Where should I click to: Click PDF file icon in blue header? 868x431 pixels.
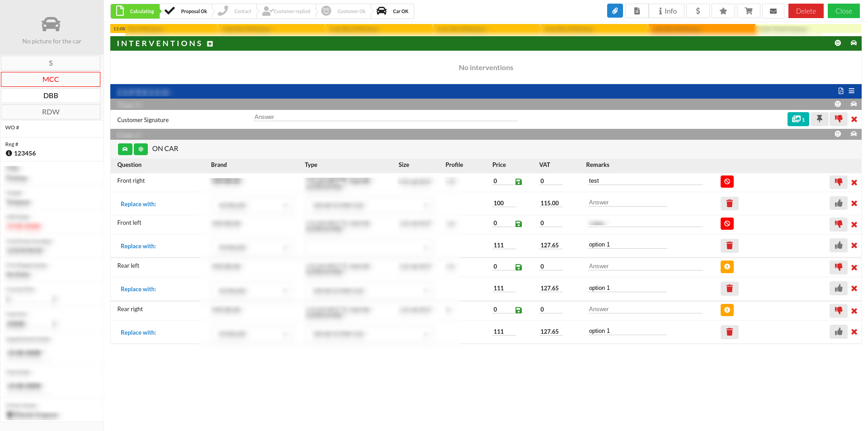[841, 91]
